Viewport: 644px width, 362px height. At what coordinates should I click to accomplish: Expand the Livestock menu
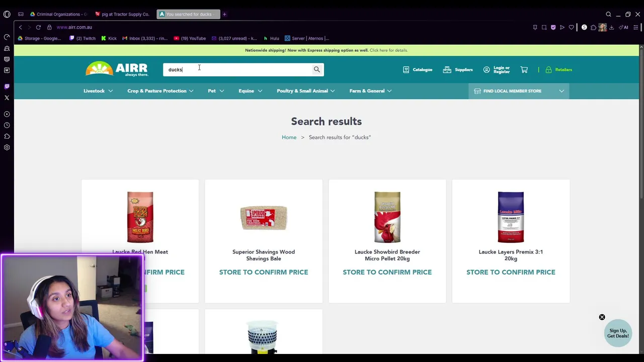[98, 91]
